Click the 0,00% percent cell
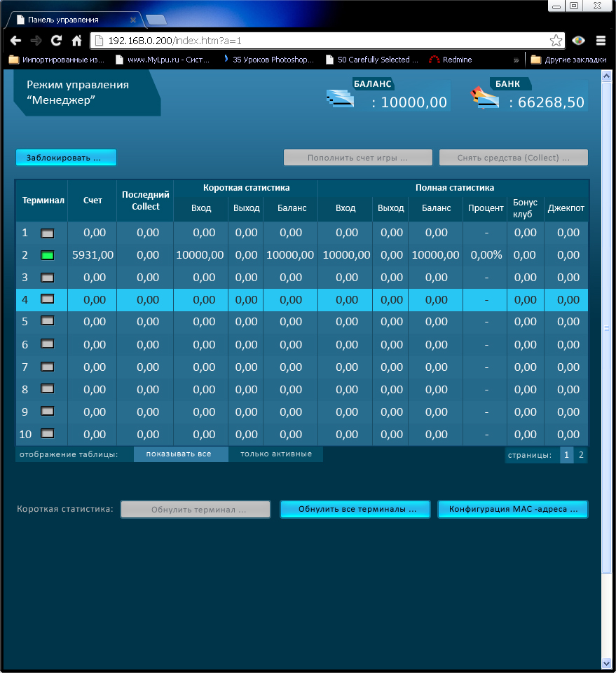616x673 pixels. (486, 255)
